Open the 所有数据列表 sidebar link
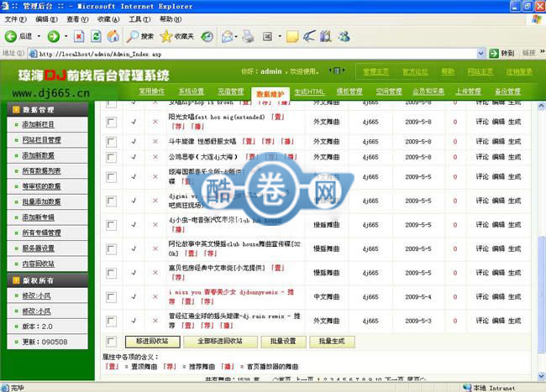Viewport: 546px width, 392px height. tap(41, 170)
